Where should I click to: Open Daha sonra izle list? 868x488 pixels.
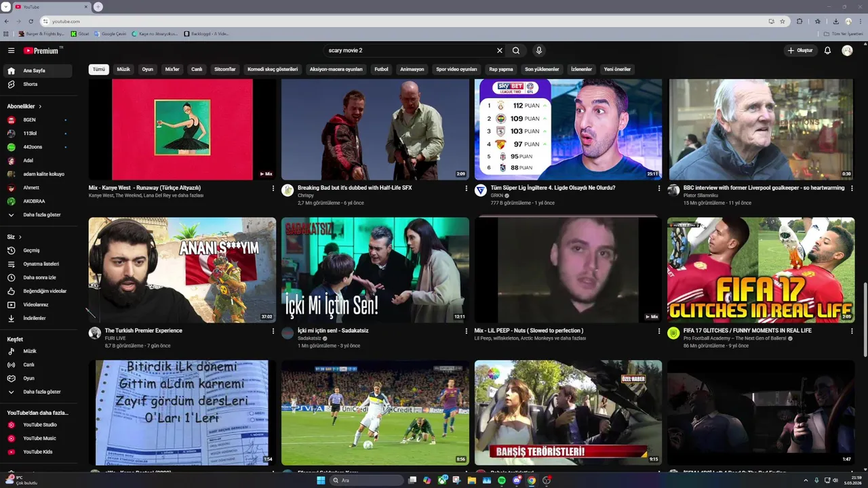pos(37,277)
